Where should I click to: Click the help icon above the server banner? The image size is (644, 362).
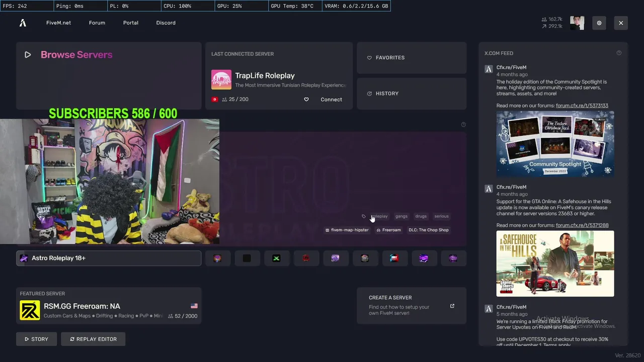(463, 125)
